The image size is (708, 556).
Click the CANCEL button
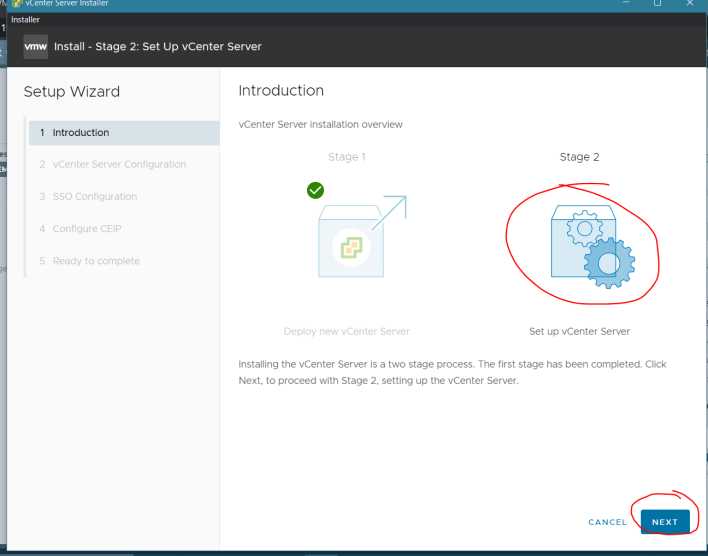pyautogui.click(x=607, y=522)
